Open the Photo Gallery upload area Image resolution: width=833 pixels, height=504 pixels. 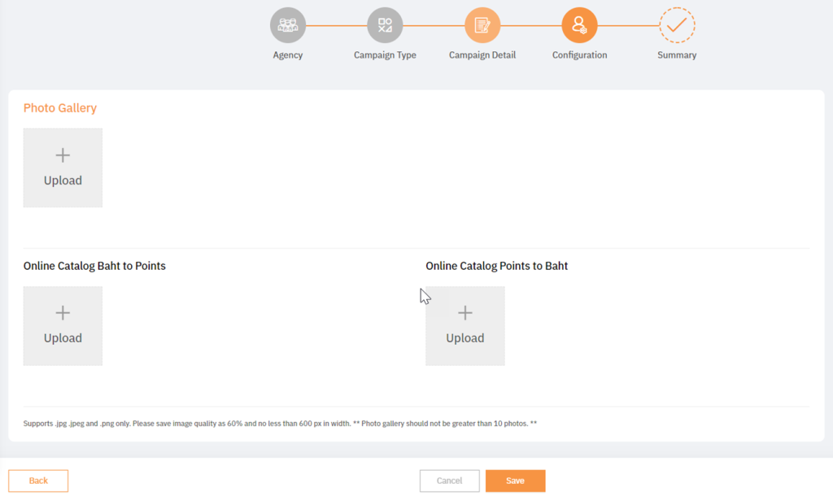click(x=63, y=167)
